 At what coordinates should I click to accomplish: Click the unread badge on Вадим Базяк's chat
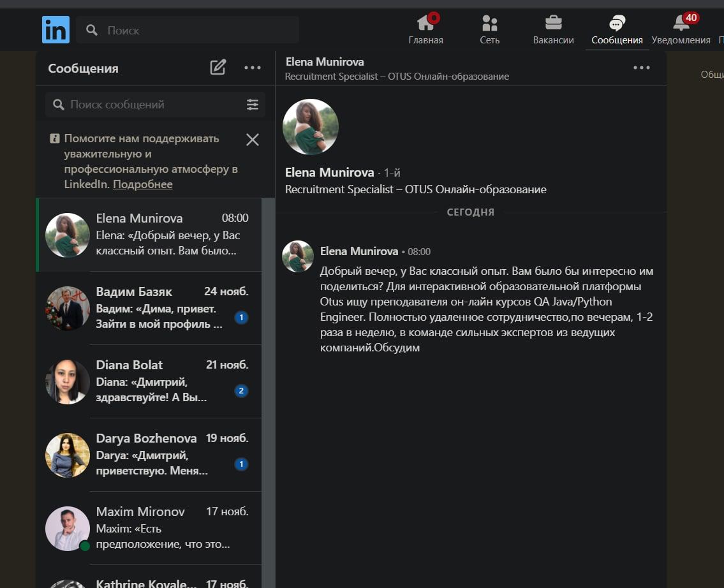point(241,318)
